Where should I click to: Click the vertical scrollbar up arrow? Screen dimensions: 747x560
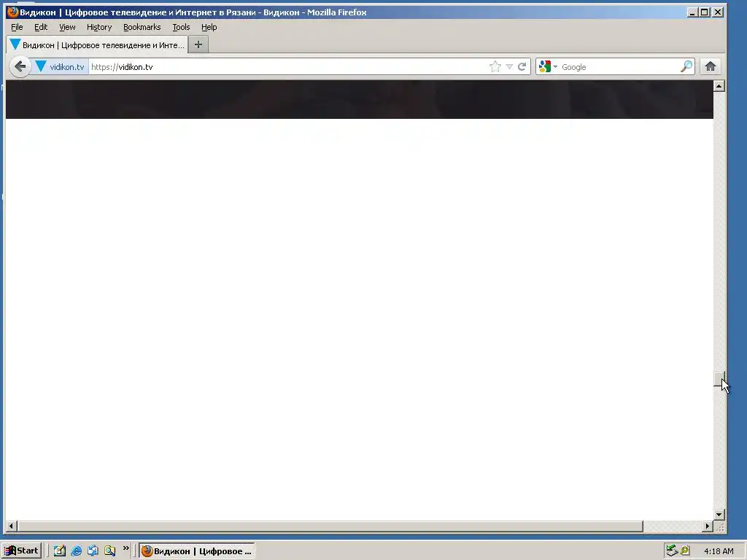(x=719, y=86)
